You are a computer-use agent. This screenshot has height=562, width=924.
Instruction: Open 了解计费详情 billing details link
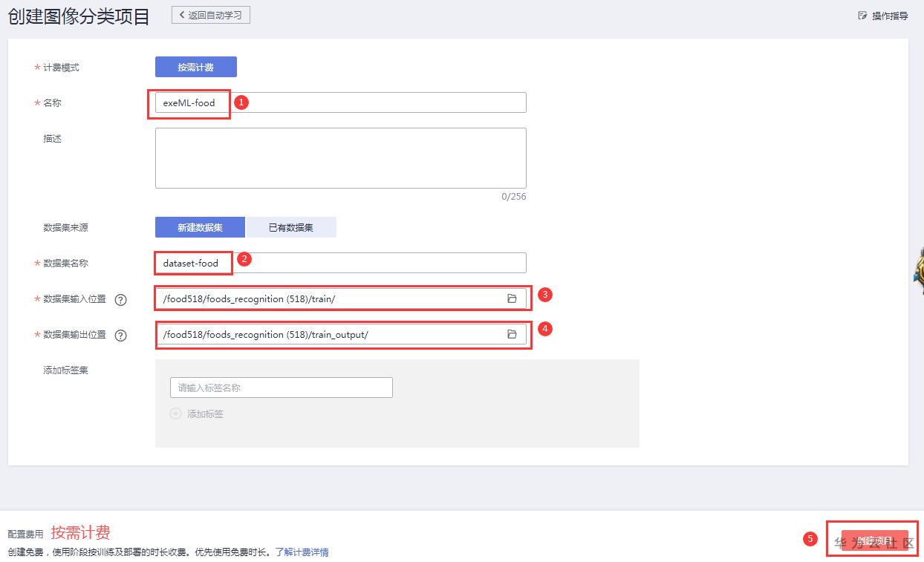pos(302,552)
